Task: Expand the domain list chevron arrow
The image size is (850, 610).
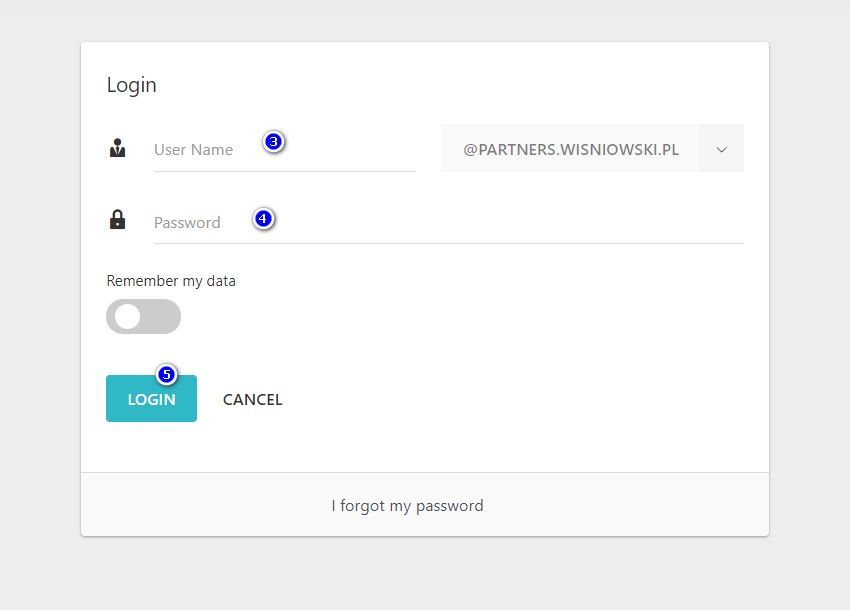Action: (x=721, y=149)
